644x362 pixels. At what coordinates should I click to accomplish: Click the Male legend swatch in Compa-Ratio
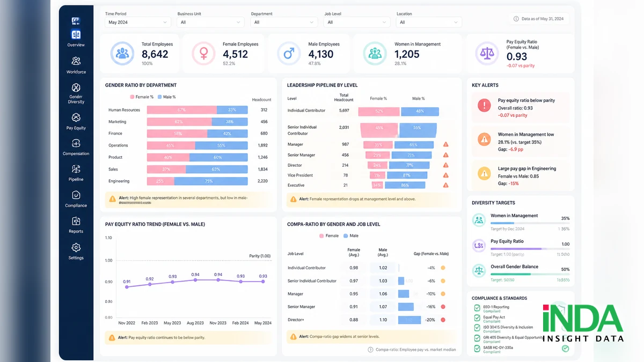[x=346, y=236]
